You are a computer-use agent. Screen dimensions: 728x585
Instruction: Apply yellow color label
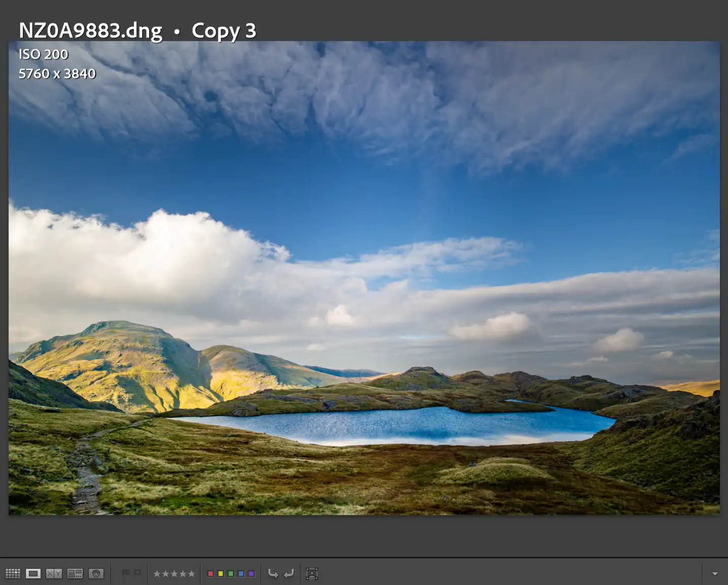[x=221, y=574]
